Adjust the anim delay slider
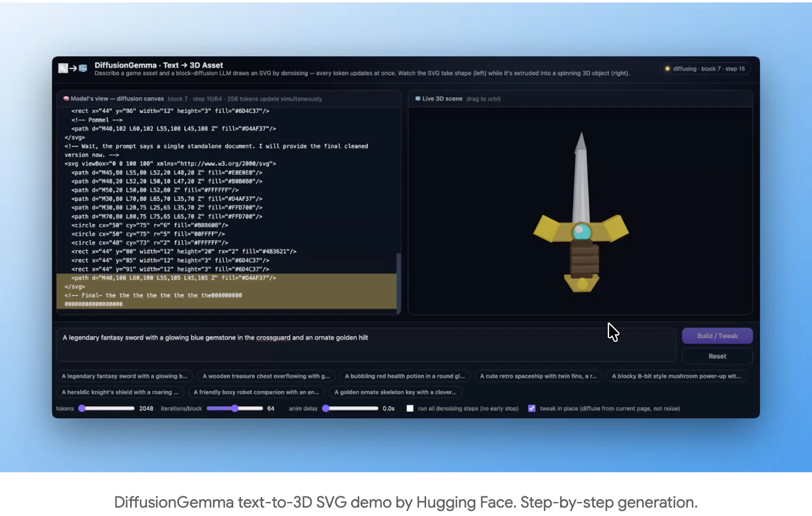The width and height of the screenshot is (812, 516). click(x=350, y=408)
